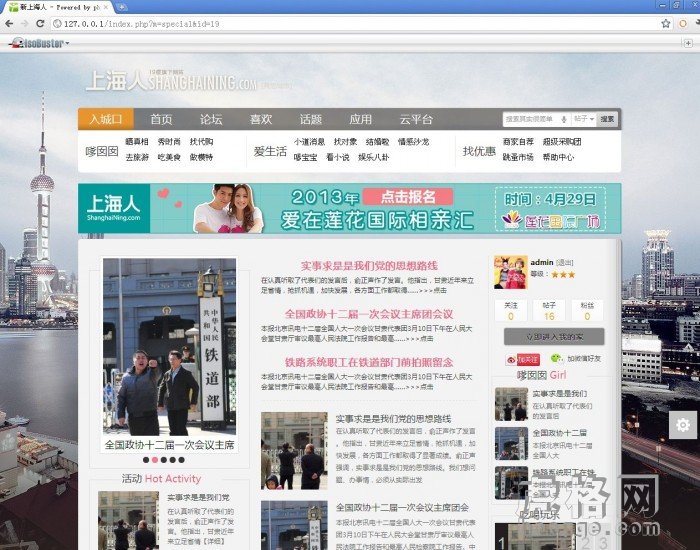Switch to the 论坛 navigation tab
700x550 pixels.
click(211, 119)
